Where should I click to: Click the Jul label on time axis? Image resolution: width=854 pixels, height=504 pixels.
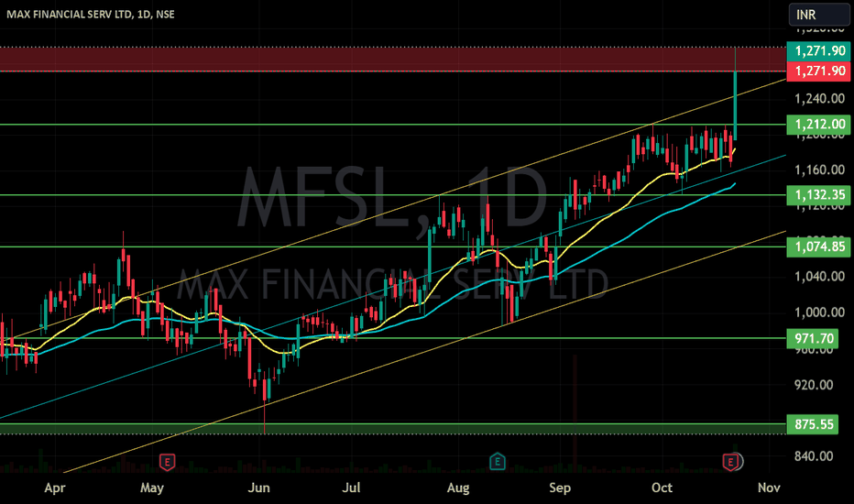(351, 488)
